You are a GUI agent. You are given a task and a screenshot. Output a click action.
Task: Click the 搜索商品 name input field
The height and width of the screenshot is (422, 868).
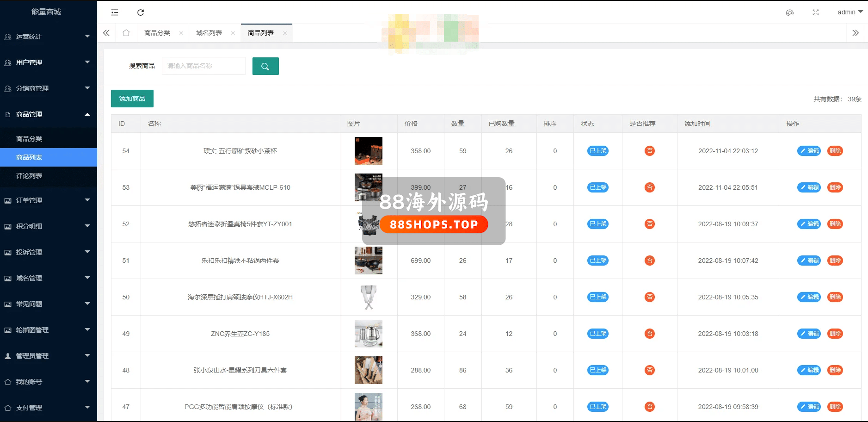tap(203, 66)
